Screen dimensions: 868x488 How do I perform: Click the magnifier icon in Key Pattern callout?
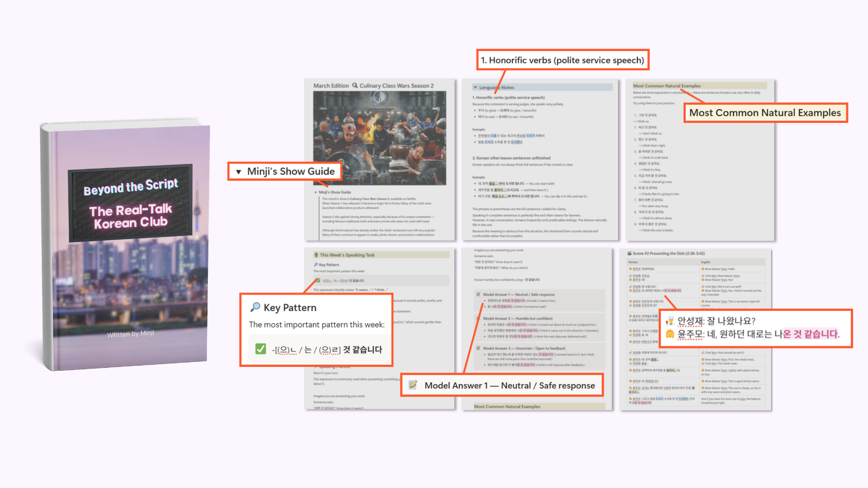click(255, 307)
